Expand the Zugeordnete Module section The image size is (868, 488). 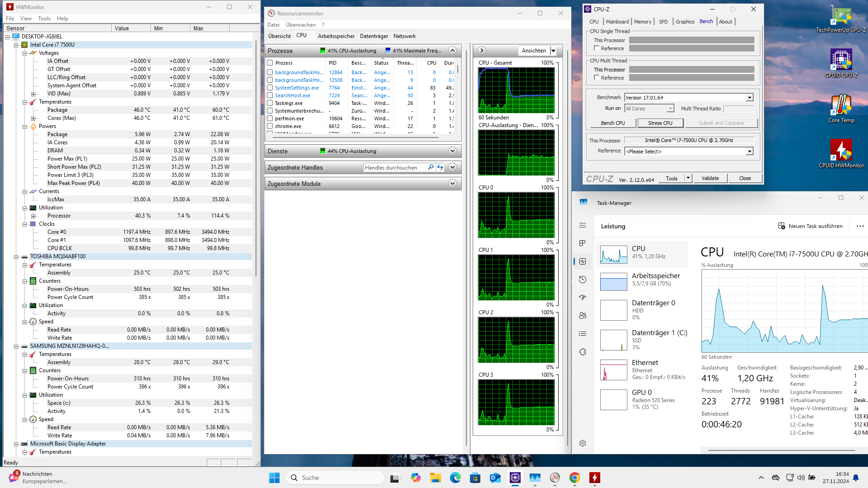point(452,184)
